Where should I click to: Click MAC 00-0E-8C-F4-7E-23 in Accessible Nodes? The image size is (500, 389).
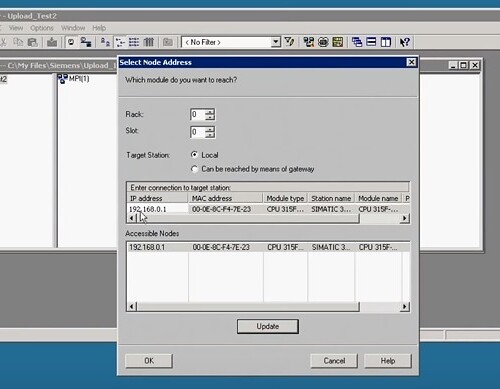[x=221, y=247]
